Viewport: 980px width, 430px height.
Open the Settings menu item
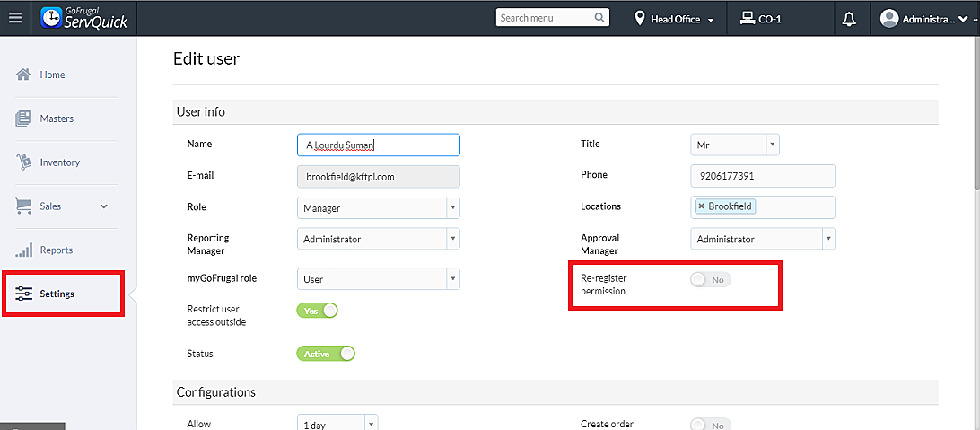[x=57, y=294]
